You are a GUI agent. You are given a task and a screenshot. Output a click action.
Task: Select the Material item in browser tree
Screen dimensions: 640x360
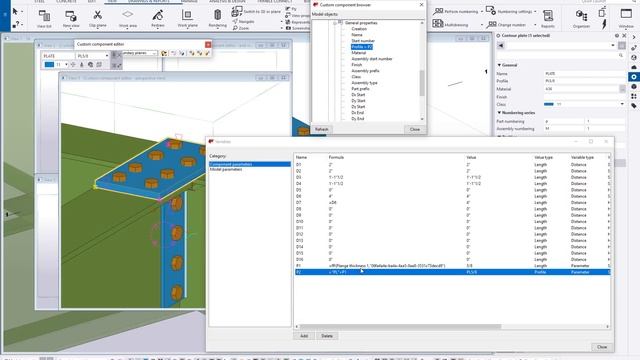click(359, 53)
